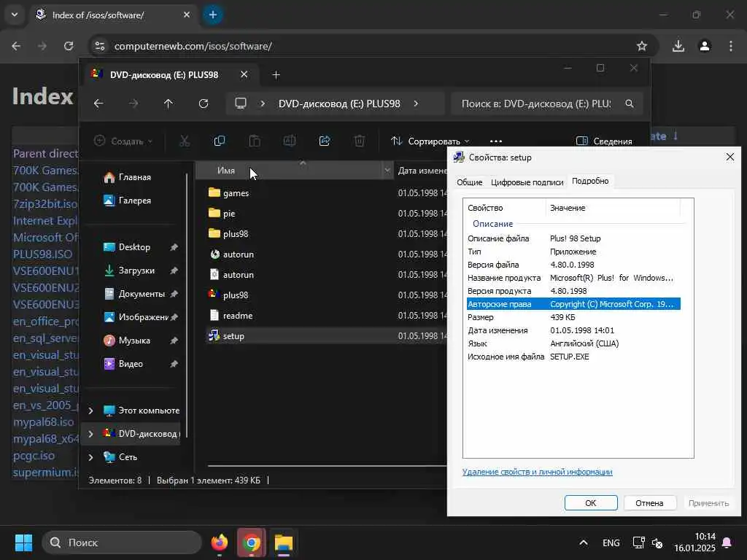The width and height of the screenshot is (747, 560).
Task: Open a new Chrome tab
Action: point(212,15)
